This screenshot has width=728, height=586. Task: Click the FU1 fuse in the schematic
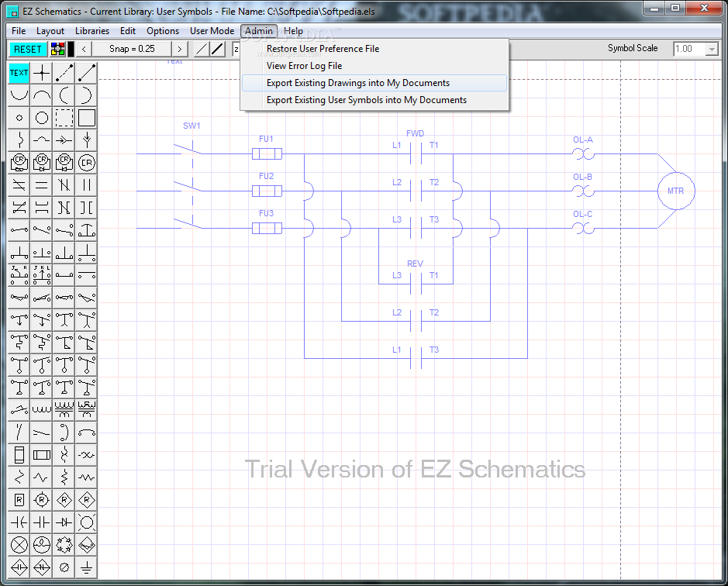267,153
